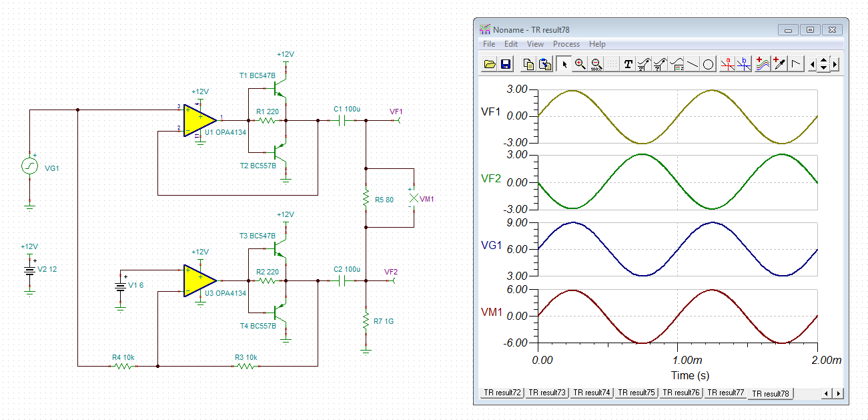The height and width of the screenshot is (420, 868).
Task: Switch to TR result76 tab
Action: 681,393
